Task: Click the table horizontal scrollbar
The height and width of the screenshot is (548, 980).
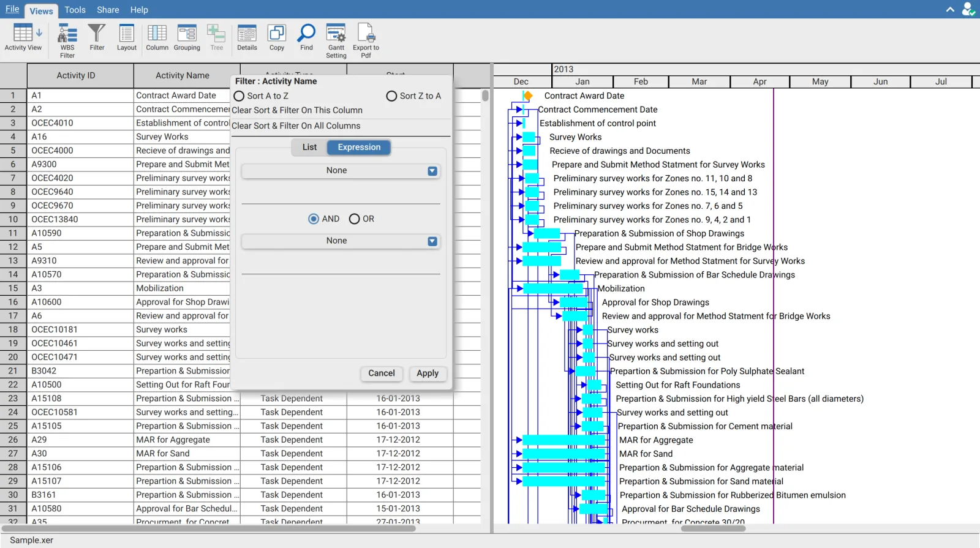Action: (x=208, y=528)
